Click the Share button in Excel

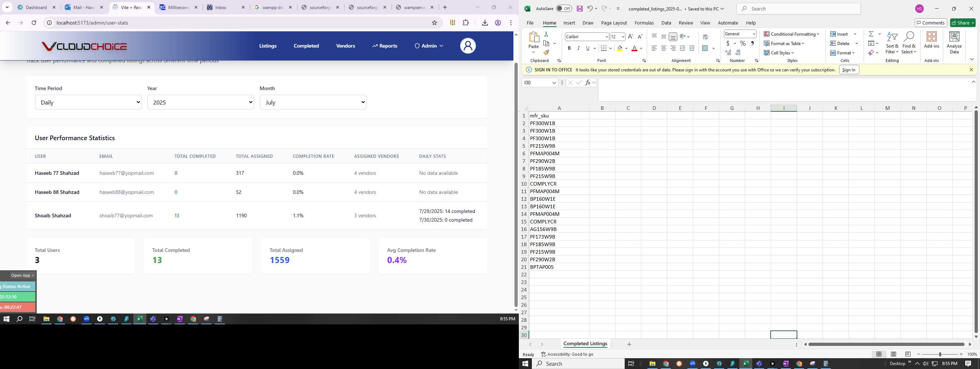tap(963, 23)
